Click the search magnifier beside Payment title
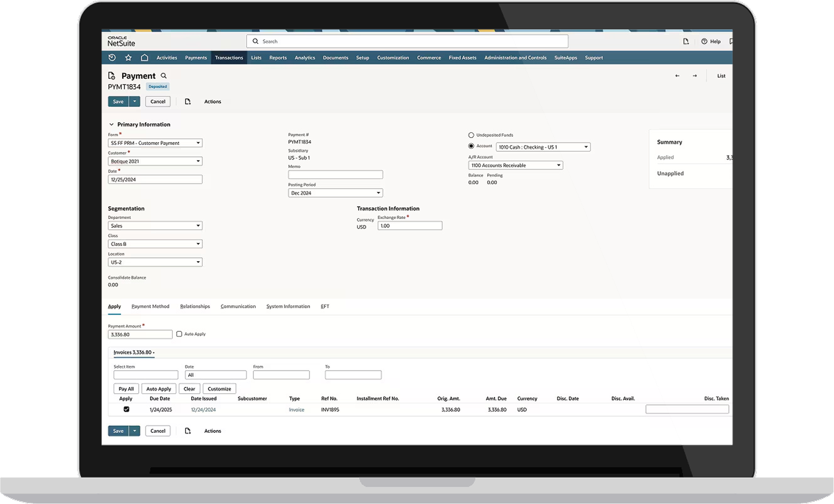Viewport: 834px width, 504px height. coord(163,76)
